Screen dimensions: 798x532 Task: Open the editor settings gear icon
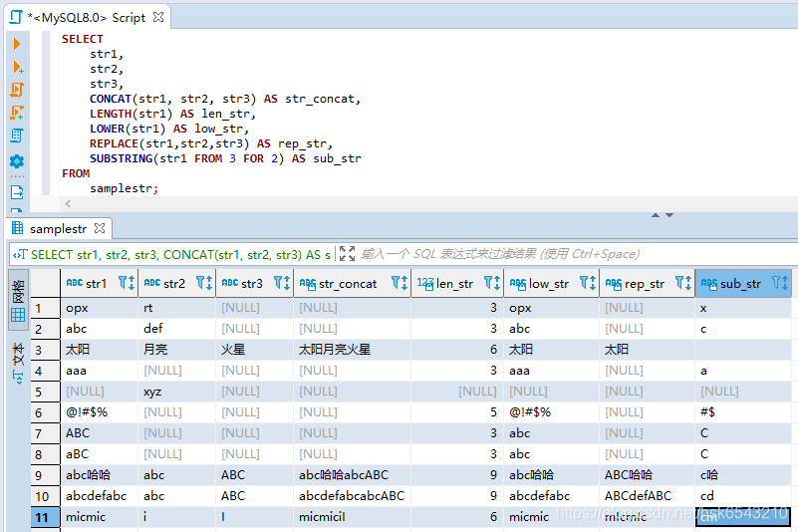(17, 161)
